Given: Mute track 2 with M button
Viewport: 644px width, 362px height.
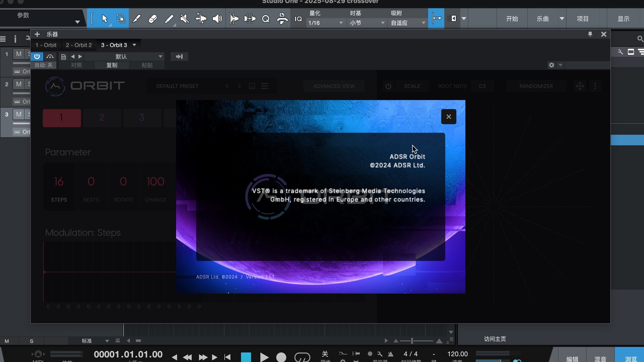Looking at the screenshot, I should click(18, 84).
